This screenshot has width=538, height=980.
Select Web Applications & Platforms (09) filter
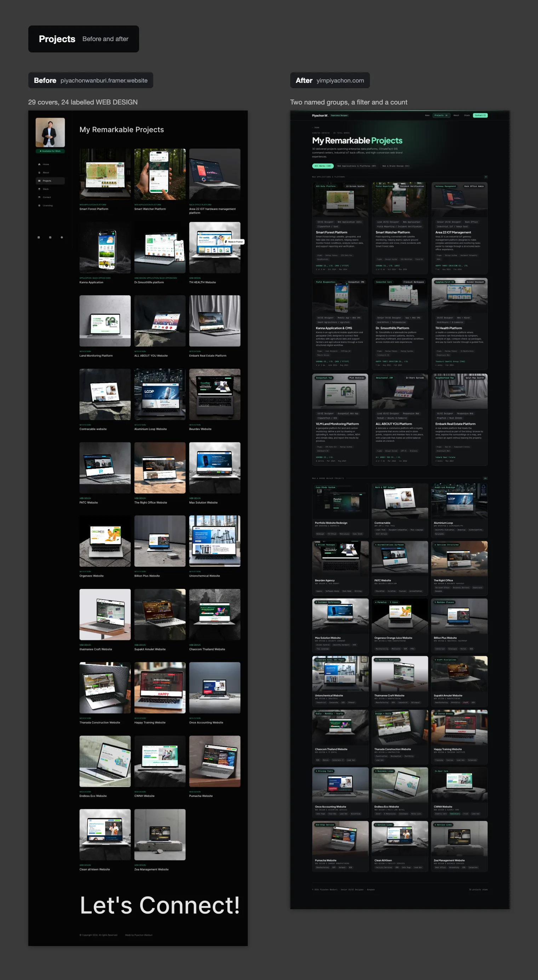(357, 166)
